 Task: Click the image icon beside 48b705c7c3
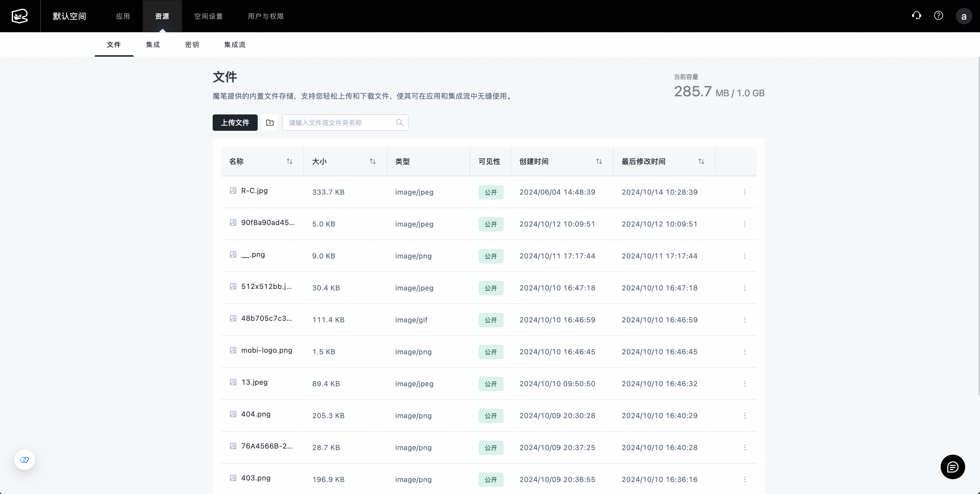click(x=233, y=318)
